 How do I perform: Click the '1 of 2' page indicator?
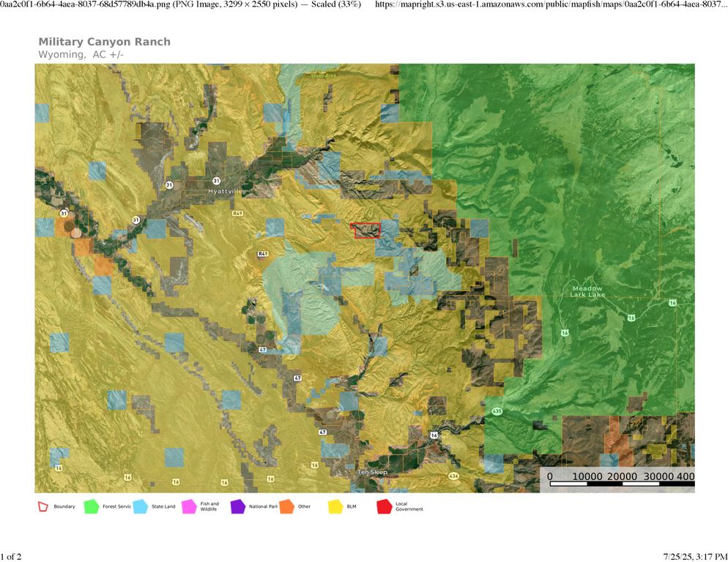(x=11, y=557)
